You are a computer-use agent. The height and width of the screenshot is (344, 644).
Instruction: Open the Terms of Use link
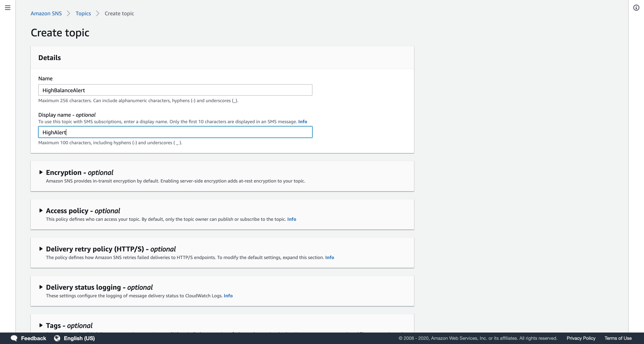click(x=618, y=338)
